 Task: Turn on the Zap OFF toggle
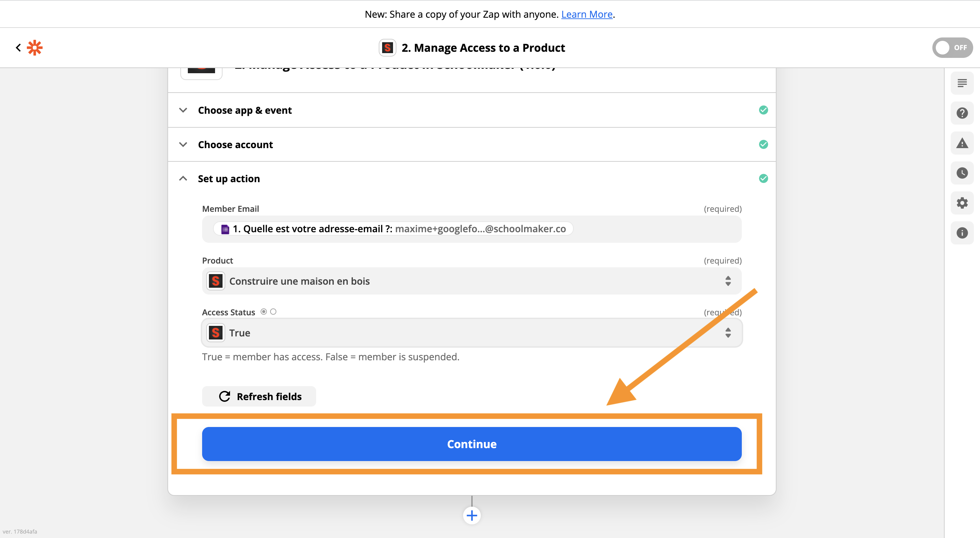pyautogui.click(x=952, y=48)
